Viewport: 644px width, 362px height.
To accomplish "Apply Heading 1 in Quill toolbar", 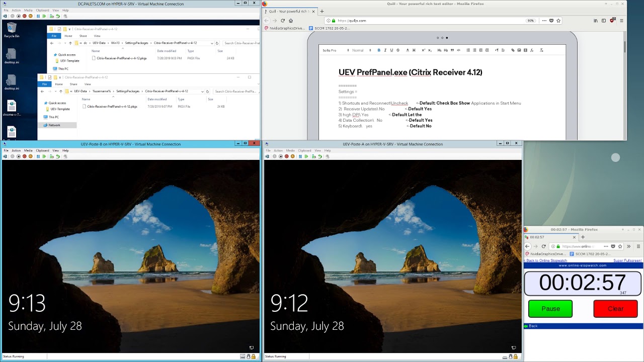I will tap(439, 50).
